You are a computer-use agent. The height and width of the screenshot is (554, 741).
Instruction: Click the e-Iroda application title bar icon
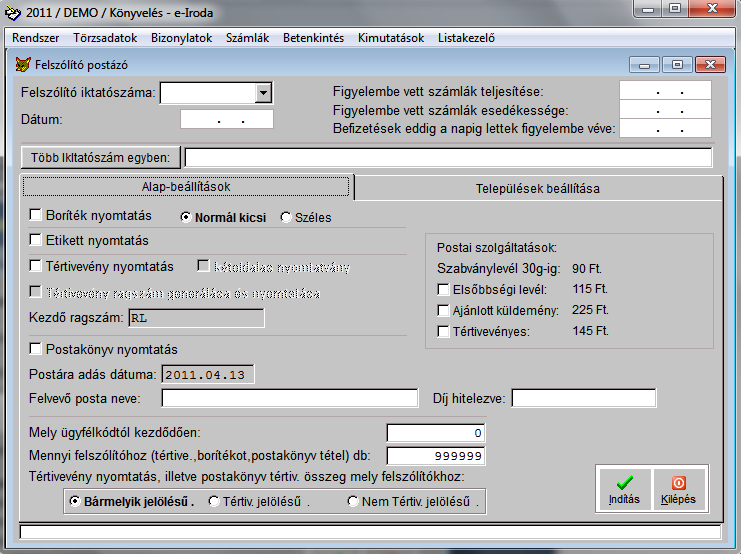pyautogui.click(x=12, y=11)
